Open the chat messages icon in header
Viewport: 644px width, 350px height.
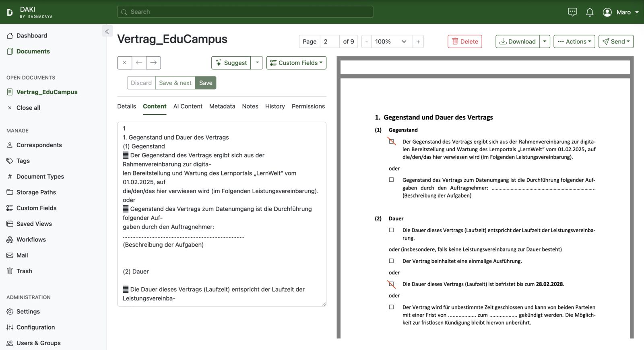pos(572,12)
